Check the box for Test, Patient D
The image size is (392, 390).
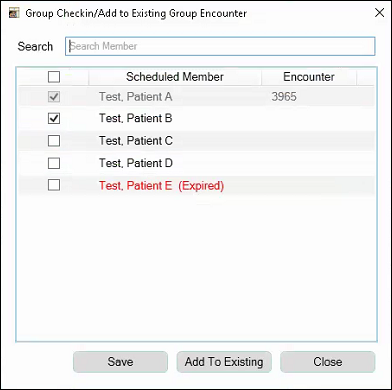point(54,163)
